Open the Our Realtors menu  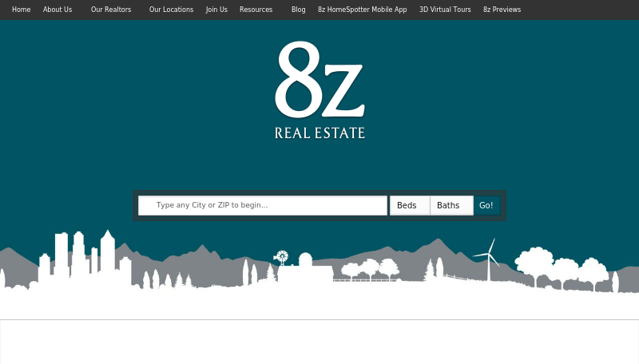[x=111, y=10]
